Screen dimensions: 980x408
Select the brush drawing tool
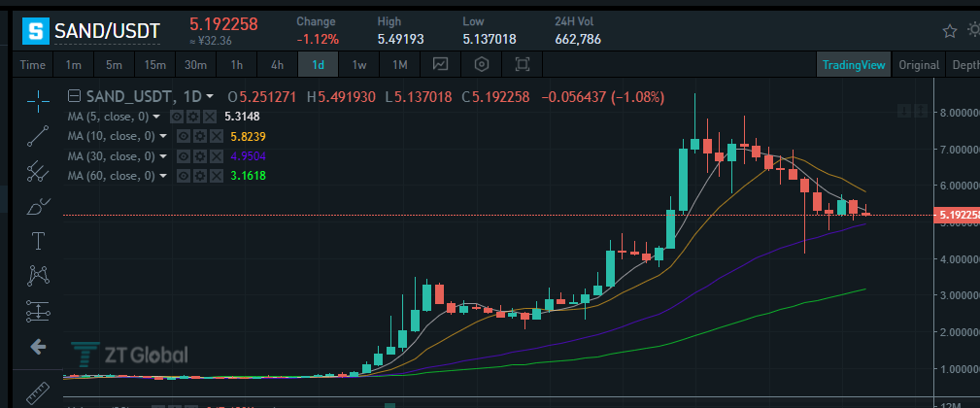[x=39, y=206]
